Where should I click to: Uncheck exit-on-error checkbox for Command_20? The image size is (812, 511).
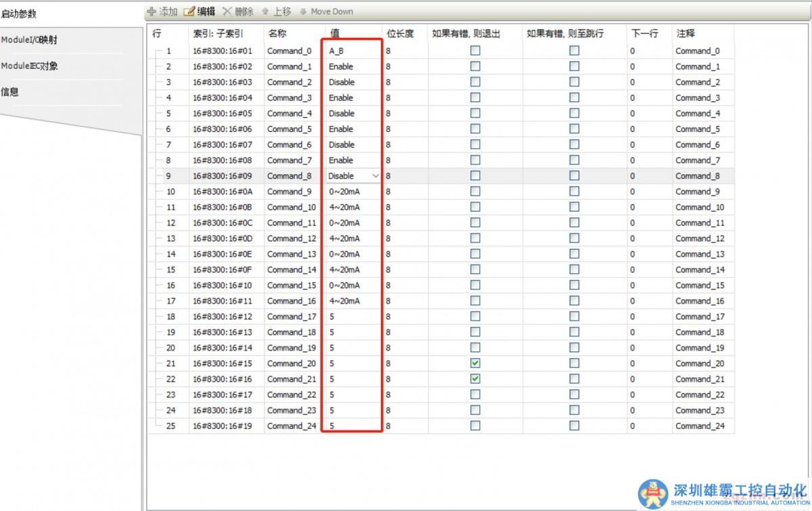pyautogui.click(x=475, y=363)
